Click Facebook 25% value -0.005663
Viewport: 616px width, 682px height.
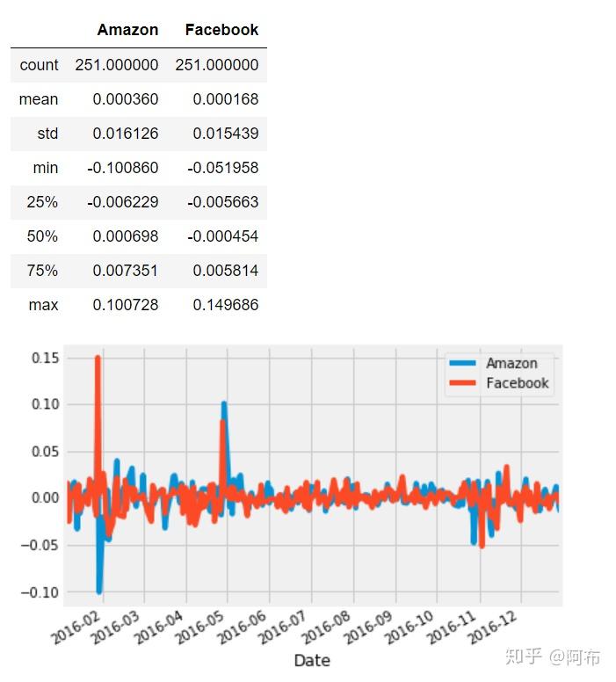pos(222,202)
